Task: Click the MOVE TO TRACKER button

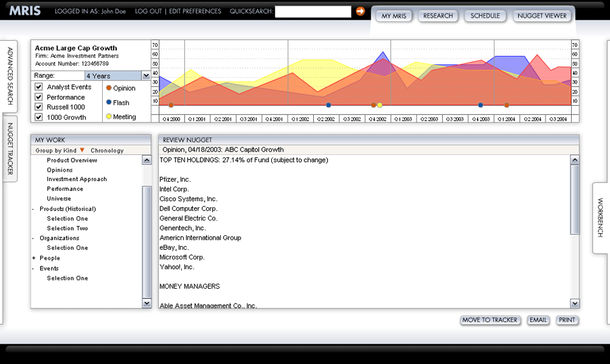Action: (490, 320)
